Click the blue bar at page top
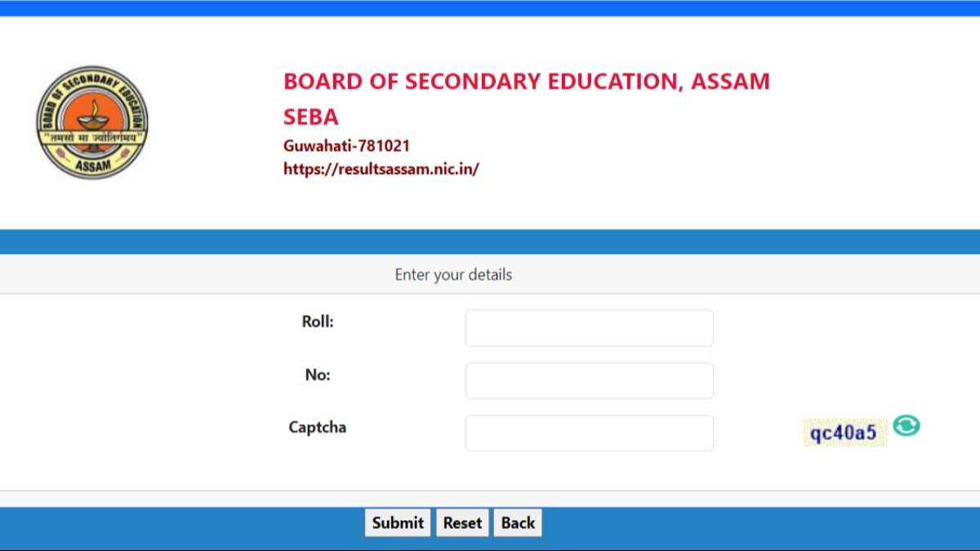The width and height of the screenshot is (980, 551). pos(490,8)
